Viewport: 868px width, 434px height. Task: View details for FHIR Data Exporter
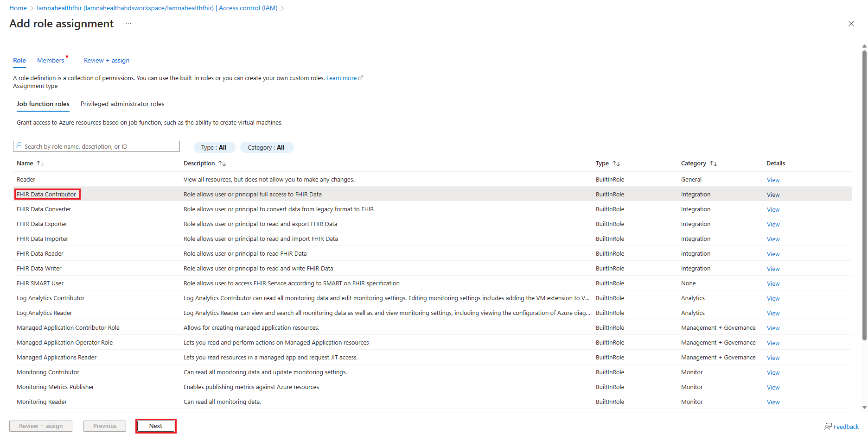click(x=773, y=225)
